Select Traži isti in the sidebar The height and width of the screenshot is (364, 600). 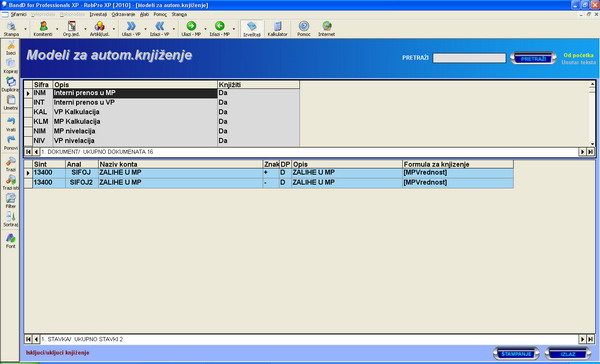point(11,183)
